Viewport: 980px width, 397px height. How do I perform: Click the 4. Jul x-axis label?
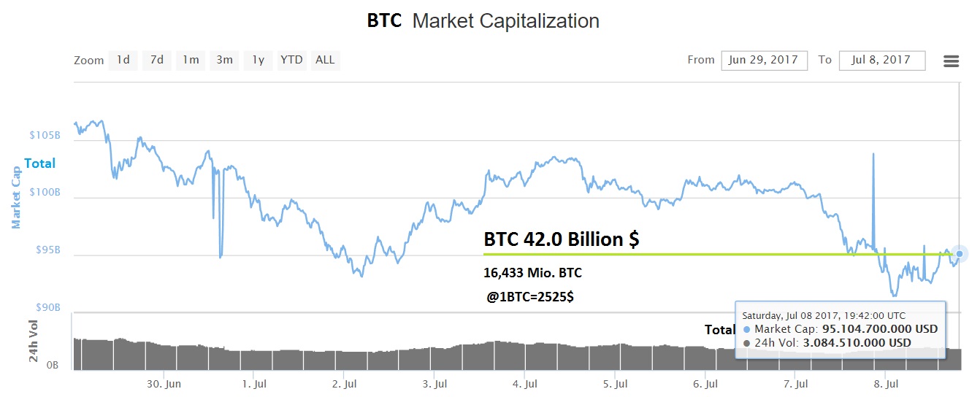[x=524, y=383]
